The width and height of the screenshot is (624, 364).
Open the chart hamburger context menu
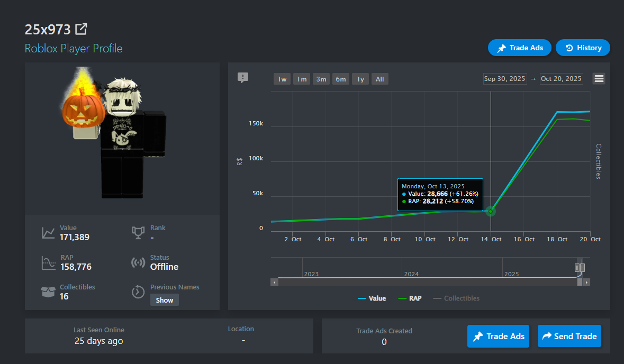coord(599,79)
